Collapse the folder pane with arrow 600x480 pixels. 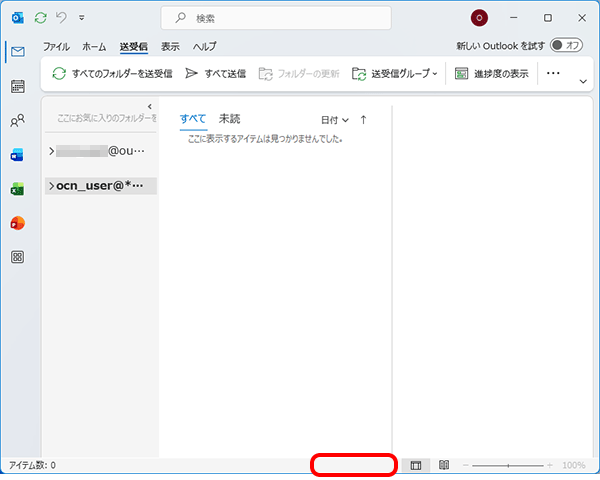149,106
